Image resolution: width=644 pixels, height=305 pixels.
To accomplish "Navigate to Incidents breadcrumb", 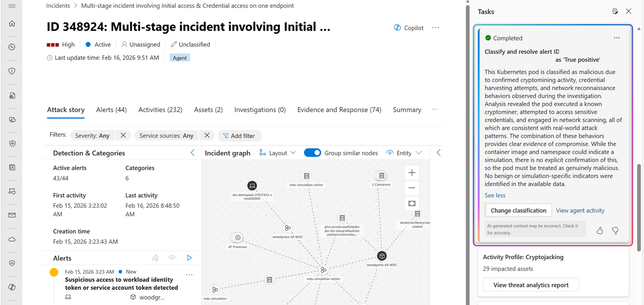I will tap(58, 6).
